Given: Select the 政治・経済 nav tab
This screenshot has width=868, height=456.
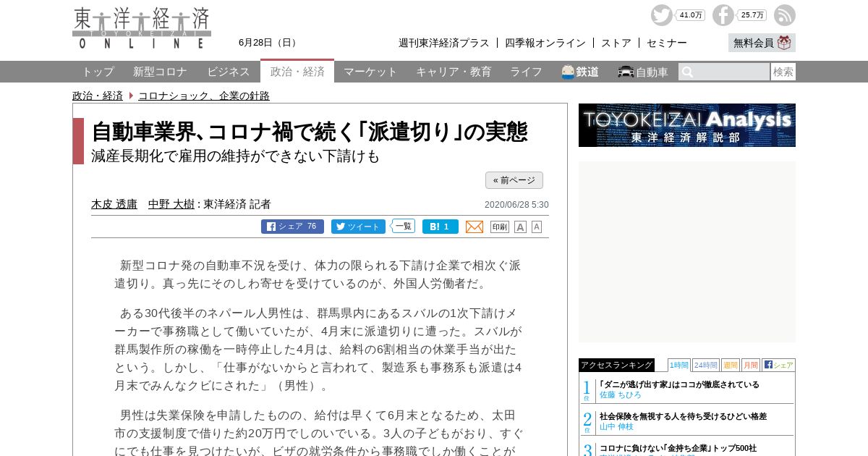Looking at the screenshot, I should 297,71.
